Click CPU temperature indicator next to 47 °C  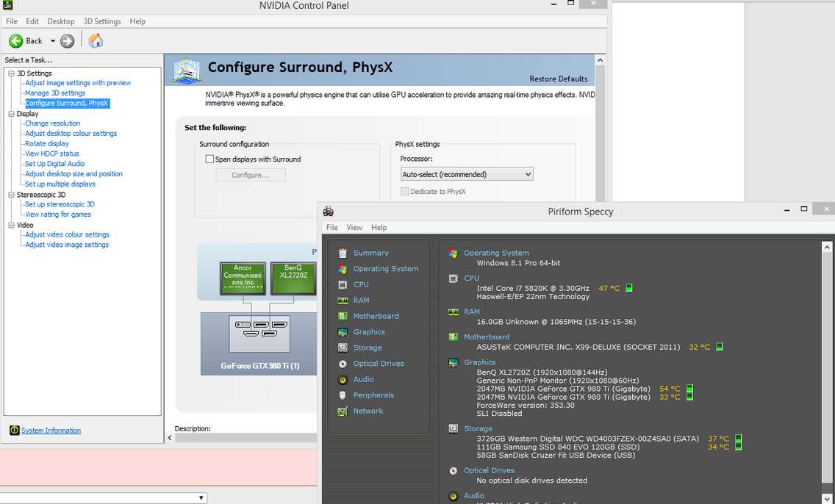[629, 288]
